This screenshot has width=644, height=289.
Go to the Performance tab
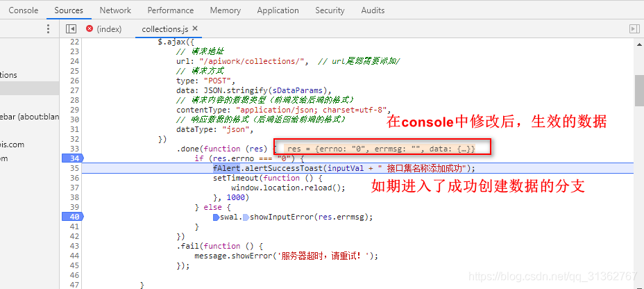(171, 10)
